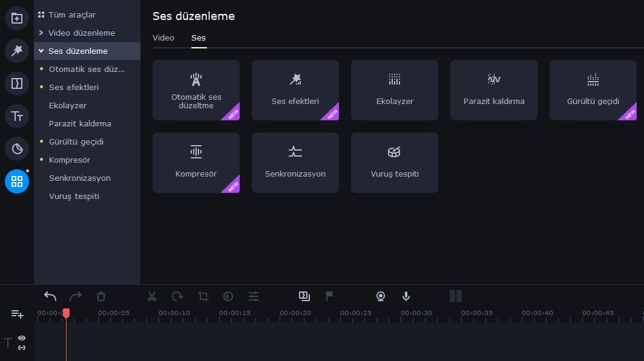Open the filters magic wand panel

pyautogui.click(x=17, y=51)
